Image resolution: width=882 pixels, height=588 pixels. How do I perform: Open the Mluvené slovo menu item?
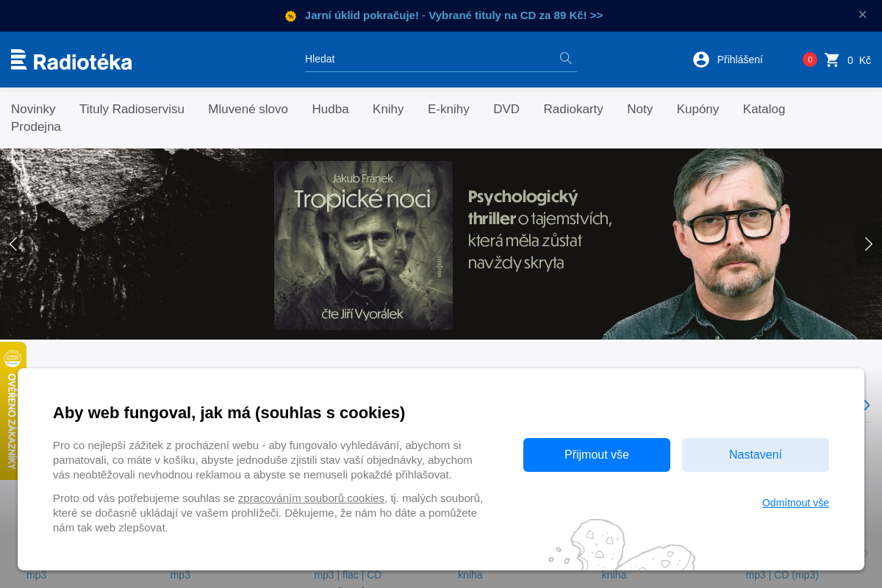click(x=248, y=109)
